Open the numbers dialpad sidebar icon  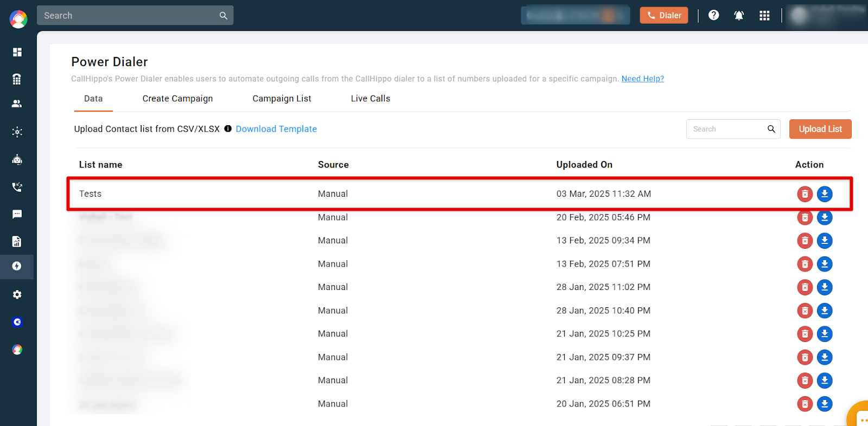click(x=17, y=79)
